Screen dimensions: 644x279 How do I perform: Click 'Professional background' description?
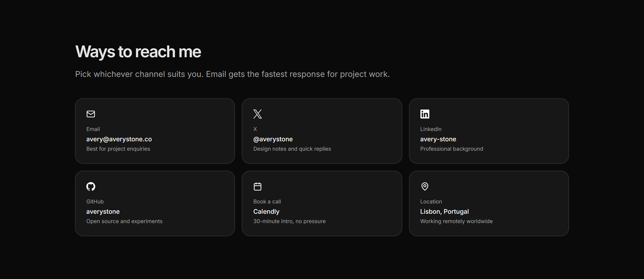pyautogui.click(x=451, y=149)
